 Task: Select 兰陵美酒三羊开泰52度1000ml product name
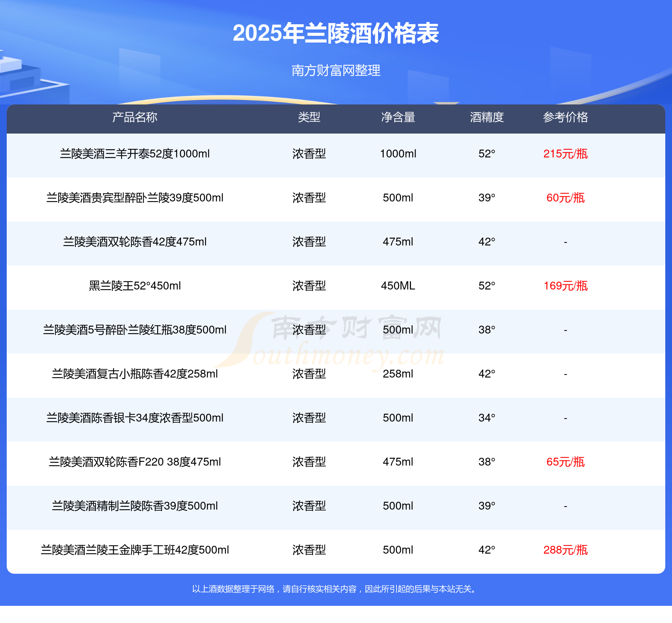click(135, 154)
